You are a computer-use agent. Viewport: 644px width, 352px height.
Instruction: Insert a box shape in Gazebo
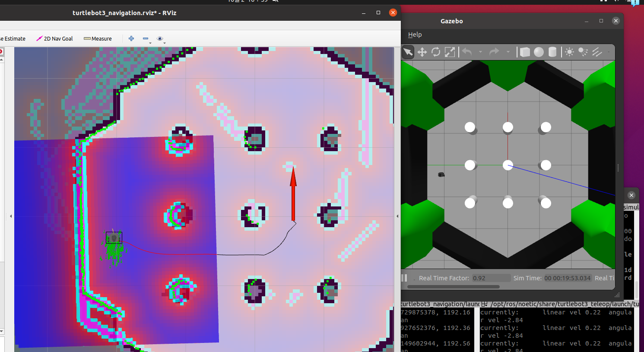525,52
